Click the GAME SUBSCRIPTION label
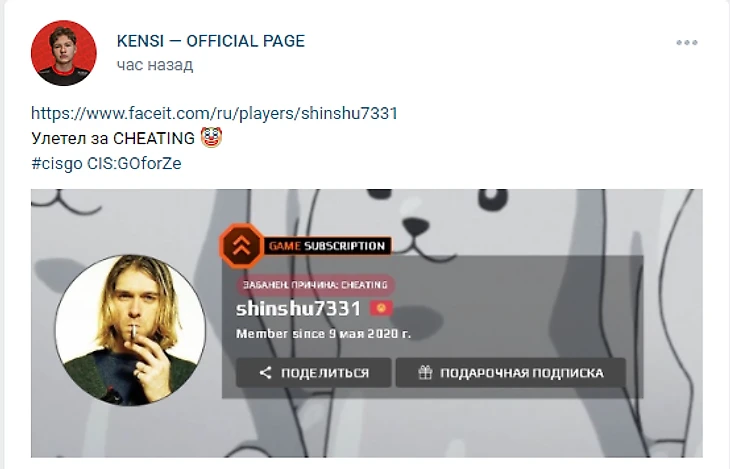This screenshot has width=730, height=469. pos(327,245)
